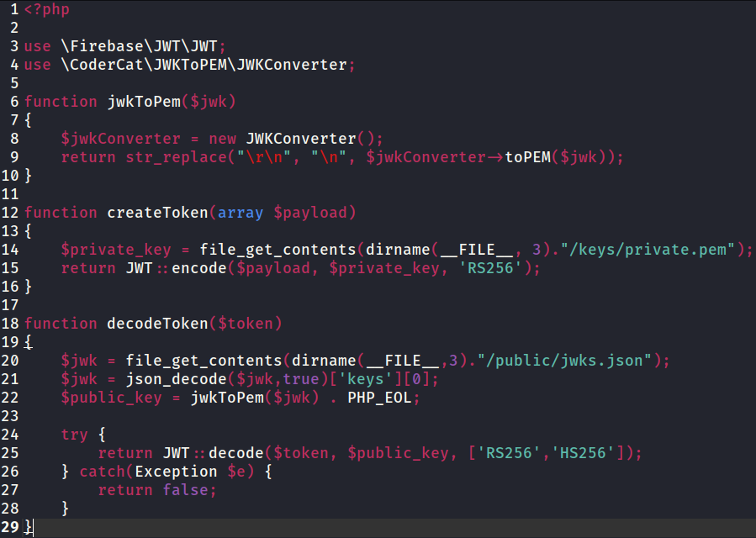756x538 pixels.
Task: Click the 'keys' array index string
Action: tap(365, 379)
